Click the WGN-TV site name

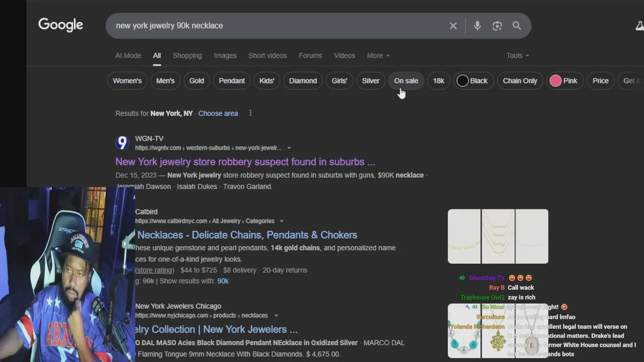coord(149,138)
